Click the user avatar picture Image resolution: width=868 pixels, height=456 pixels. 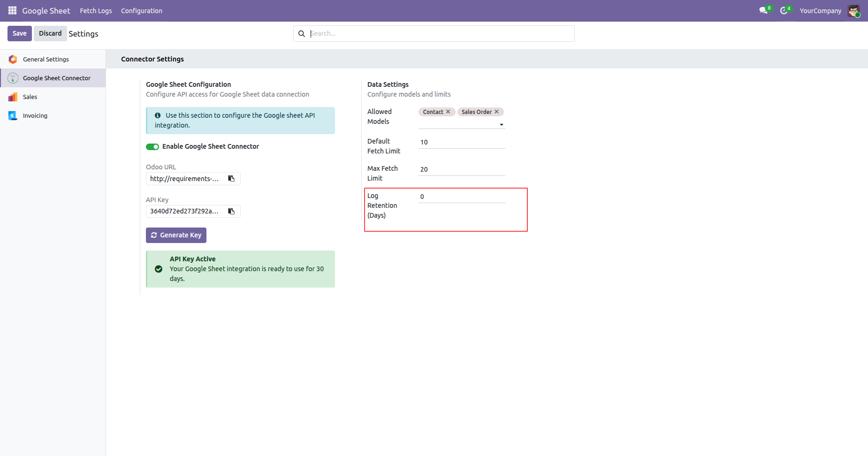[853, 10]
